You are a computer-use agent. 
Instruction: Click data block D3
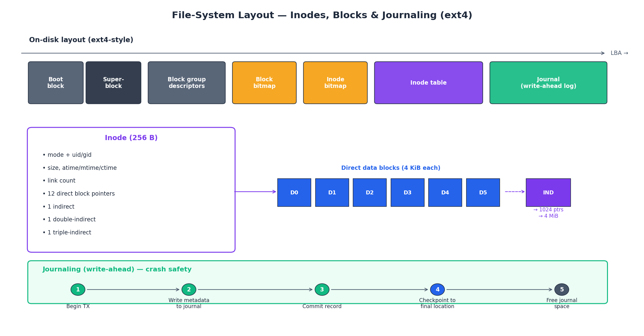click(x=407, y=192)
